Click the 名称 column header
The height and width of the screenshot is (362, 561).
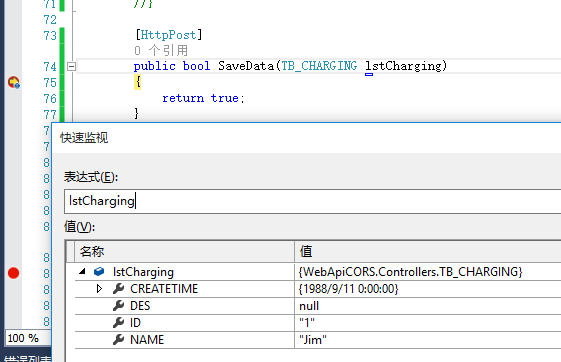coord(185,251)
